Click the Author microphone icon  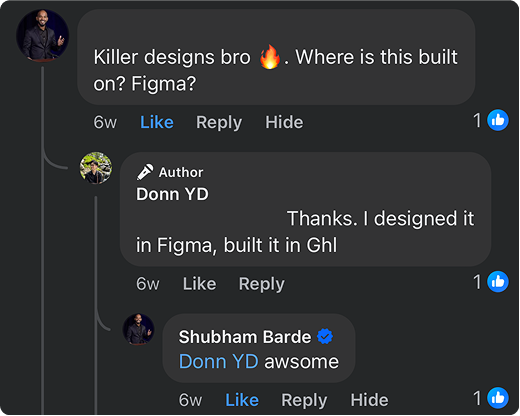145,172
